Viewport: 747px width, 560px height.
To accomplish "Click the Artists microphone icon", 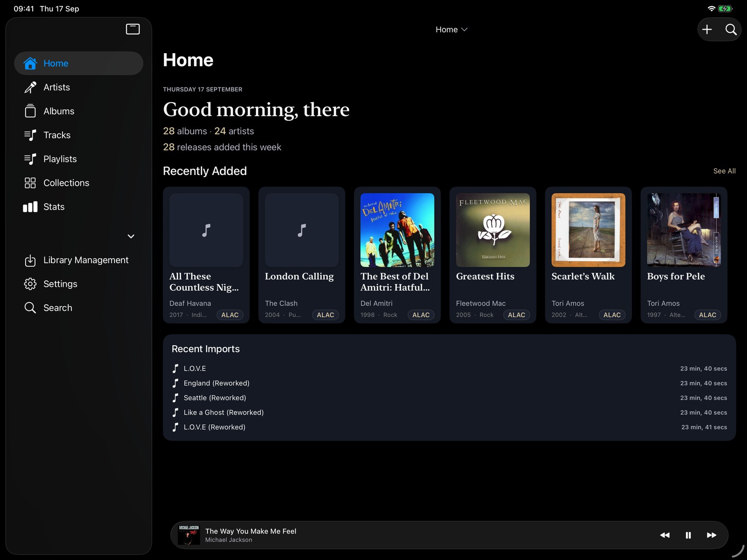I will pyautogui.click(x=30, y=87).
